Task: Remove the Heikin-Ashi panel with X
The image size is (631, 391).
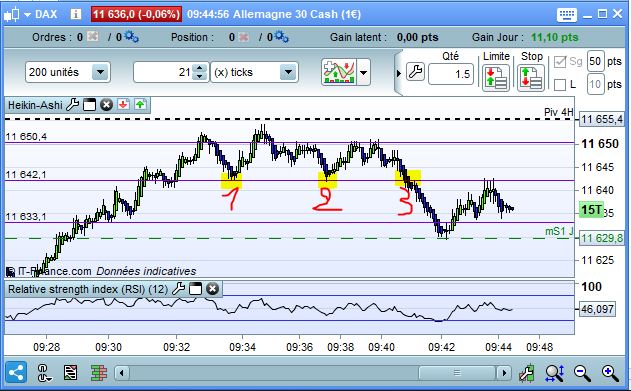Action: (x=106, y=105)
